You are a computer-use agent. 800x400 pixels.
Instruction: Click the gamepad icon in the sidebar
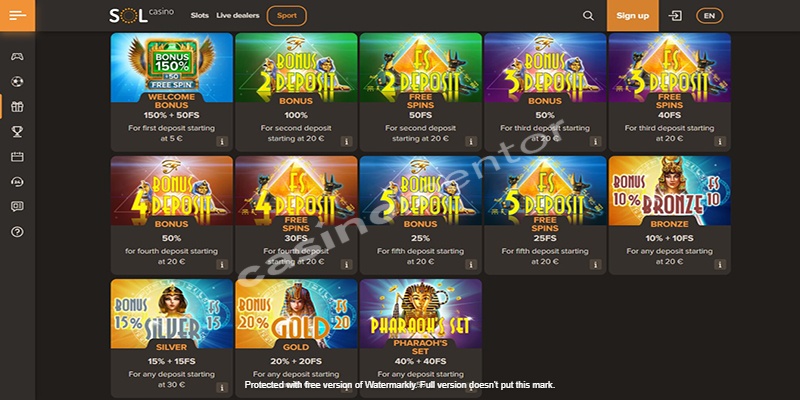pyautogui.click(x=17, y=57)
